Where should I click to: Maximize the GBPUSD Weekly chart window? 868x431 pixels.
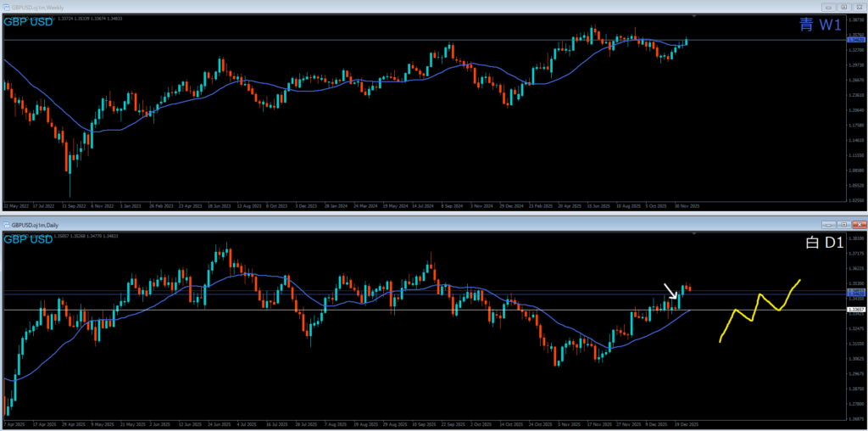coord(844,7)
